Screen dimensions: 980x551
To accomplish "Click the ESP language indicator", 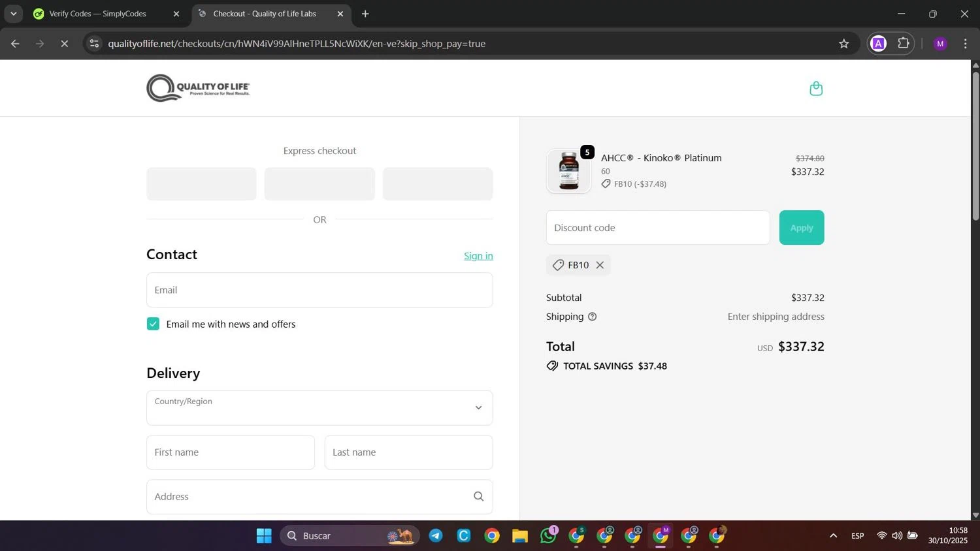I will pyautogui.click(x=858, y=536).
